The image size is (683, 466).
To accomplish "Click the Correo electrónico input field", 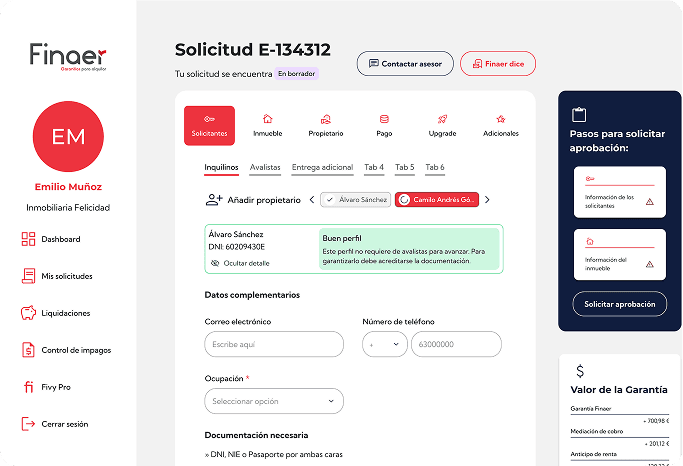I will [273, 344].
